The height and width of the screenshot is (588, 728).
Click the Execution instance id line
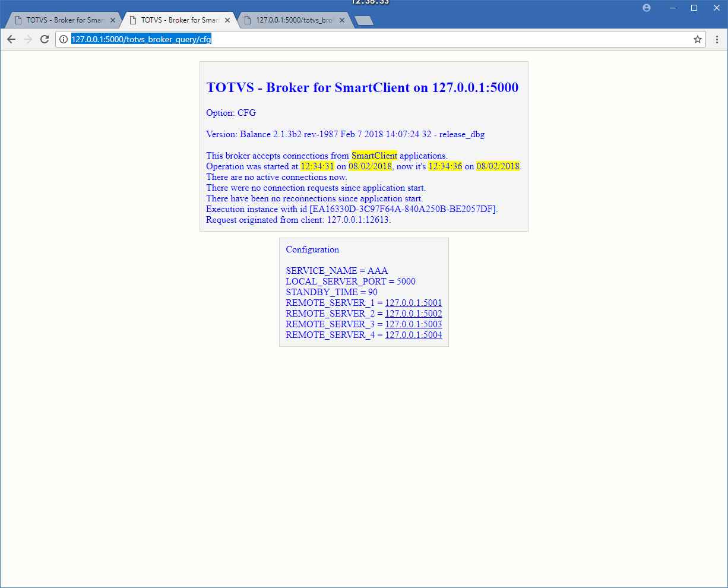click(x=352, y=209)
